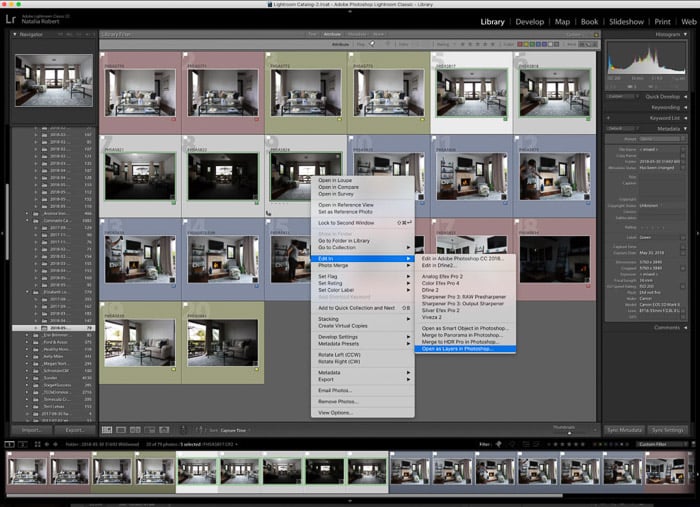Click second window display icon in filmstrip bar

pos(23,444)
